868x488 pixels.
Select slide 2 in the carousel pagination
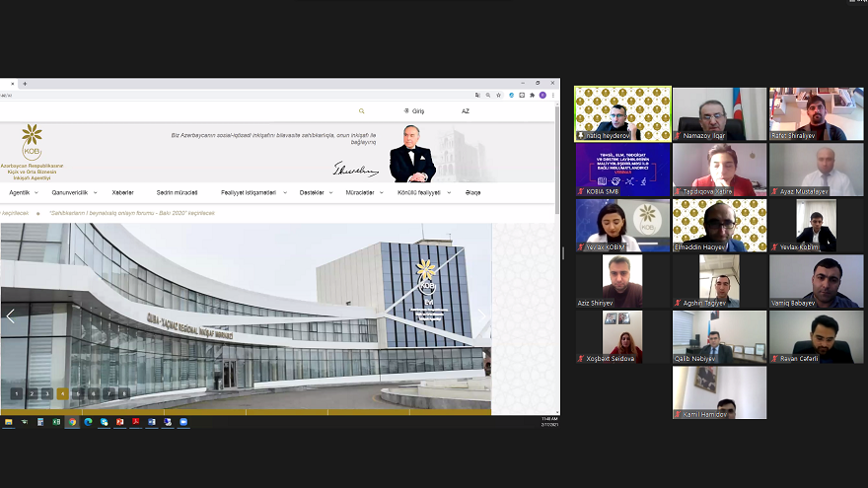click(32, 393)
